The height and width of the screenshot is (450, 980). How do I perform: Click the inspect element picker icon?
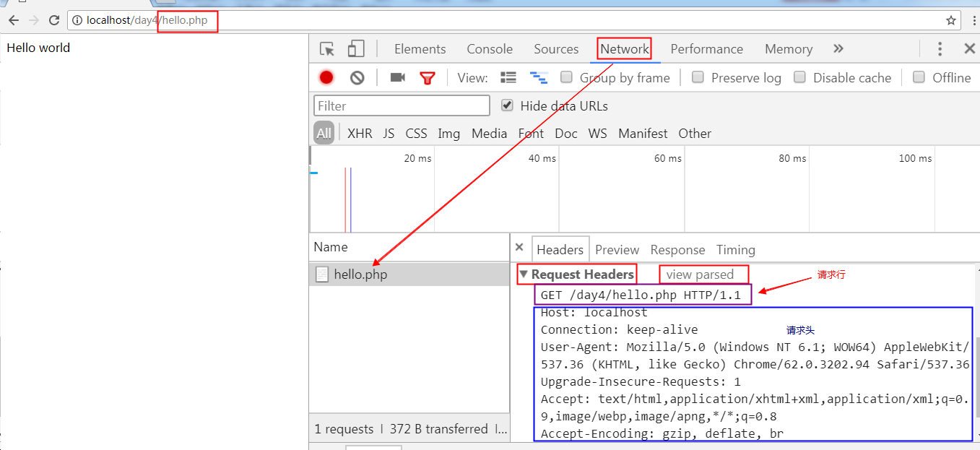[327, 49]
